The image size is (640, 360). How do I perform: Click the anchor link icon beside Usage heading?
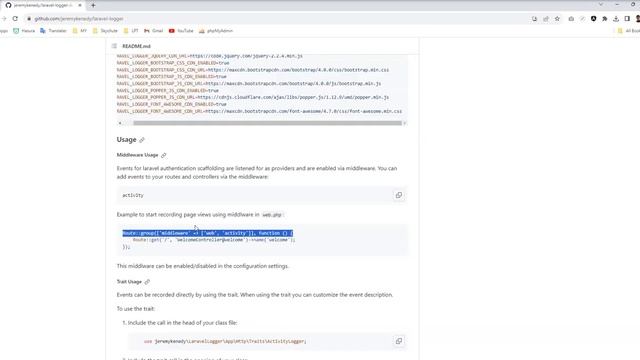pos(142,140)
